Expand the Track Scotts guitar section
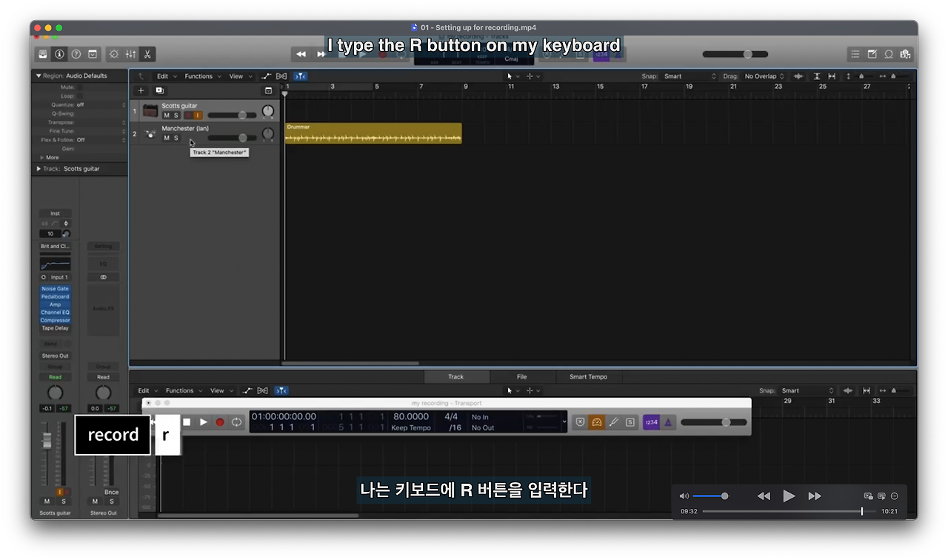The image size is (948, 560). tap(39, 169)
